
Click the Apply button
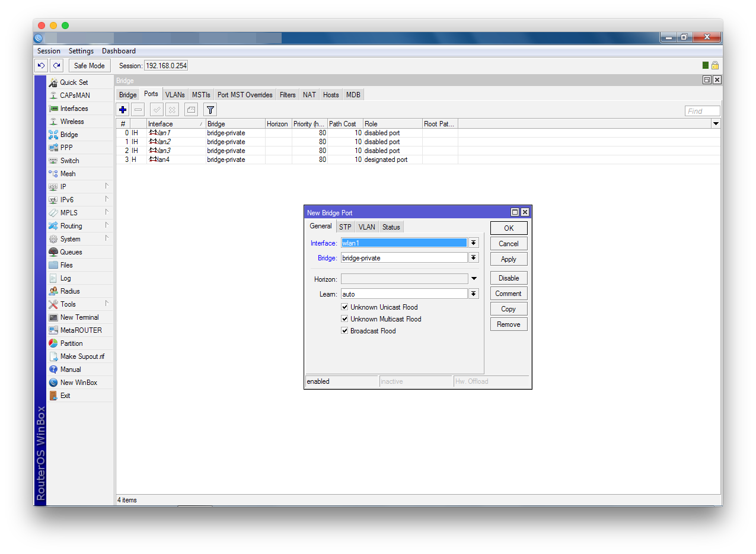[509, 259]
